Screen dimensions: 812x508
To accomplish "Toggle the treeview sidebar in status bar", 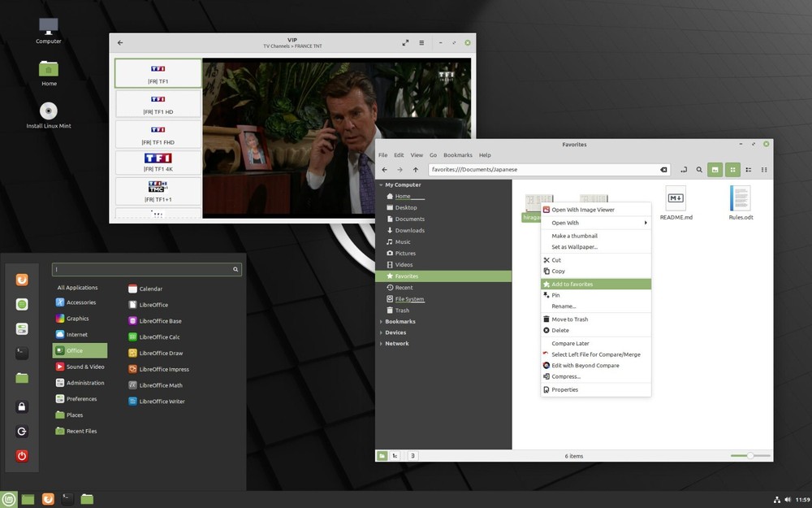I will click(x=395, y=455).
